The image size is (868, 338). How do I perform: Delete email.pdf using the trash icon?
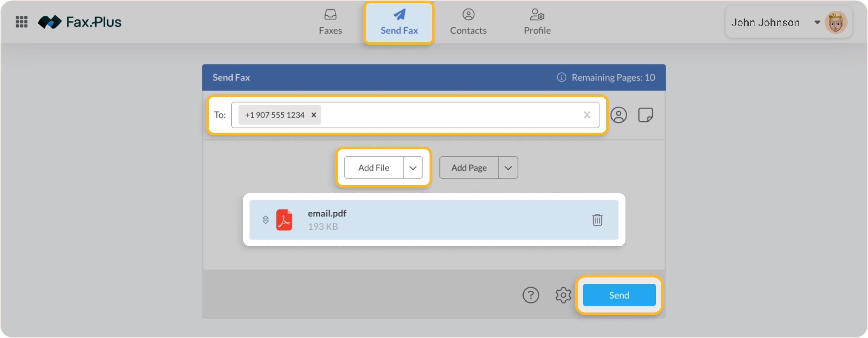[x=597, y=220]
